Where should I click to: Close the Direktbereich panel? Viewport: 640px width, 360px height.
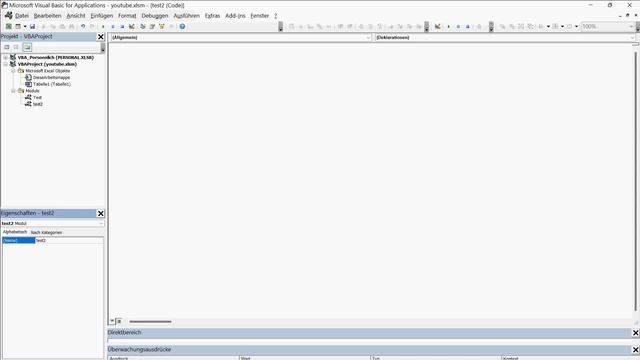point(636,333)
